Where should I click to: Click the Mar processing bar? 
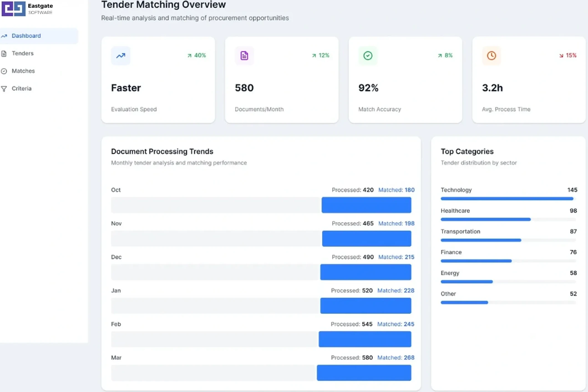261,373
